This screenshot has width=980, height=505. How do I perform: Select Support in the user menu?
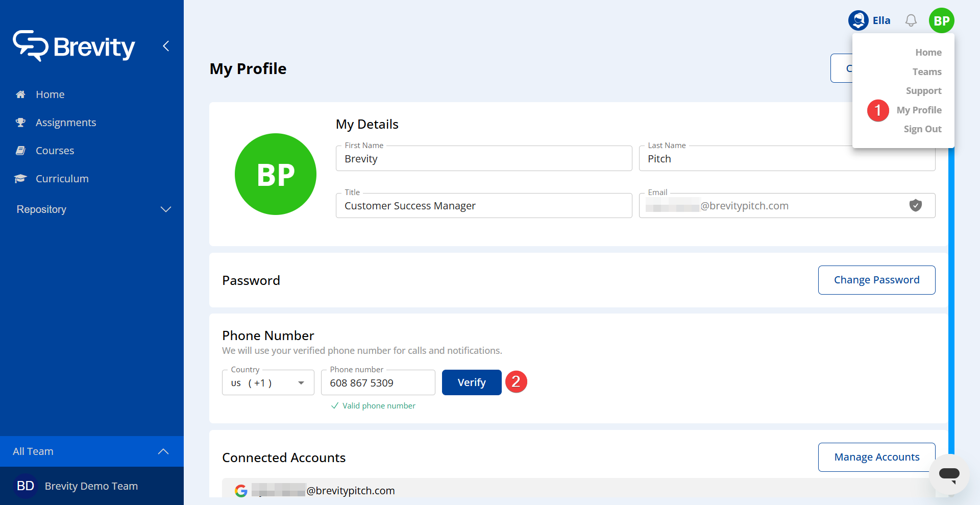point(924,91)
